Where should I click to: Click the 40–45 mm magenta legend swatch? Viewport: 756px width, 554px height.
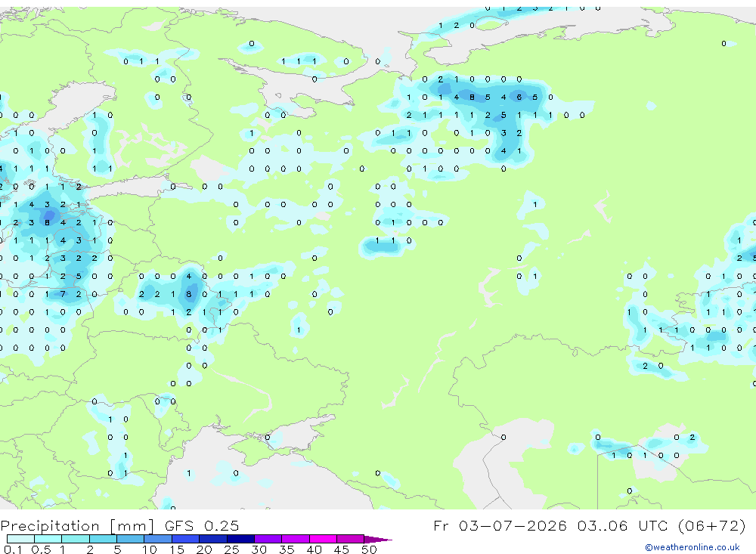tap(323, 539)
